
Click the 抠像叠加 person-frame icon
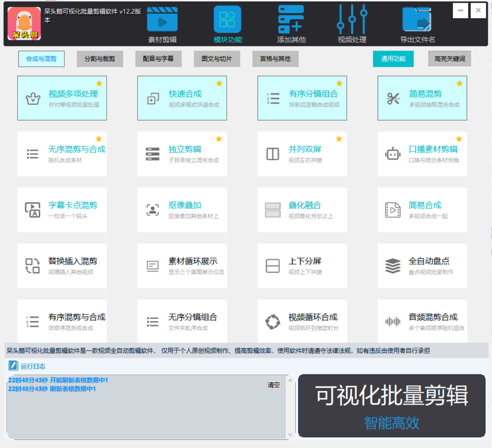152,210
